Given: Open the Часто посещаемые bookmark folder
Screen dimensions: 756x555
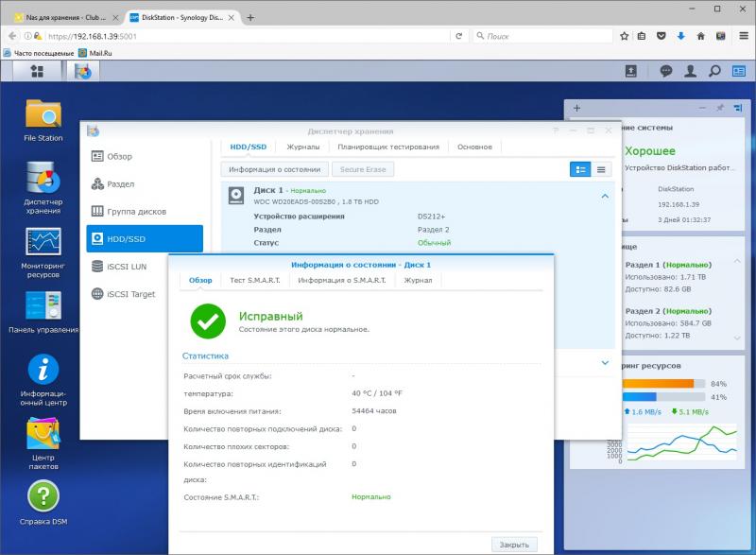Looking at the screenshot, I should click(x=39, y=53).
